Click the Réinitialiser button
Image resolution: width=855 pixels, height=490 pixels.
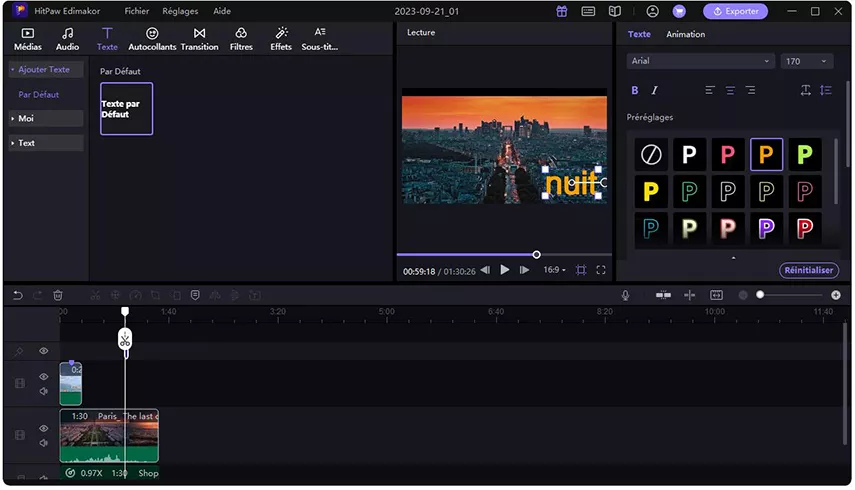(808, 270)
